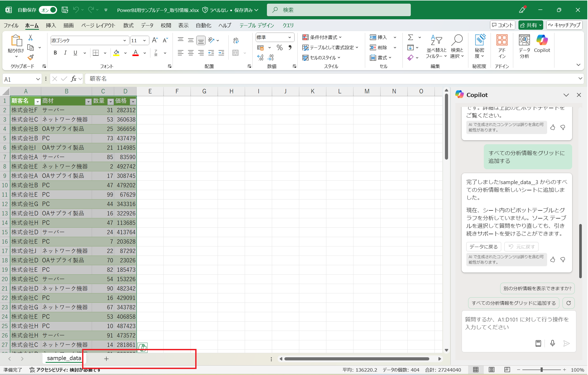Increase font size with the A-up icon
588x375 pixels.
(x=155, y=40)
